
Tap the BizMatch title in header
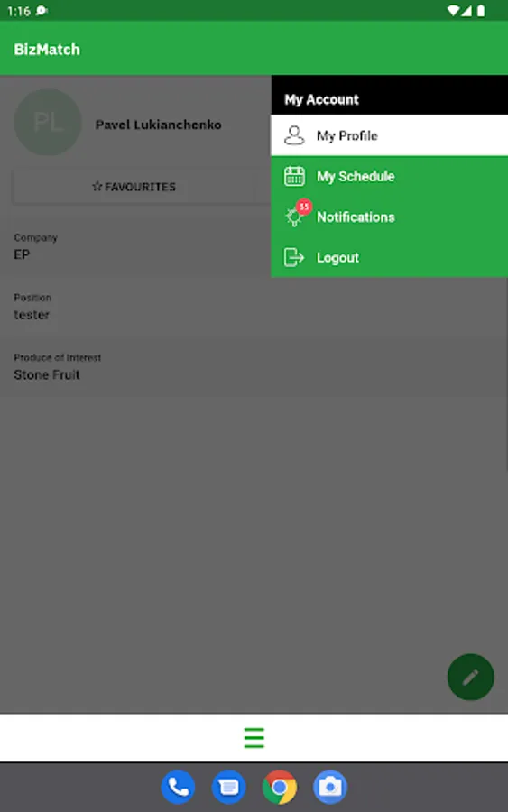(47, 50)
